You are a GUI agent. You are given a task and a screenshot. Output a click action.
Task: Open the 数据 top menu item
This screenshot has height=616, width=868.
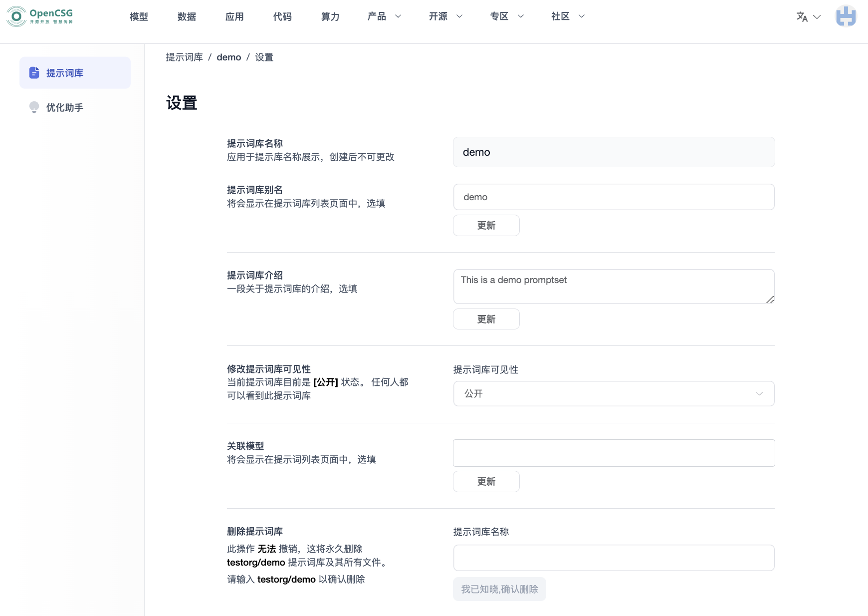click(187, 16)
